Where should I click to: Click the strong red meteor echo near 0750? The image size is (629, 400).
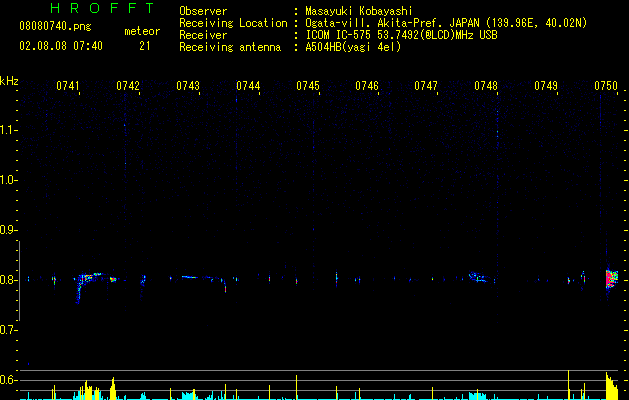[612, 279]
